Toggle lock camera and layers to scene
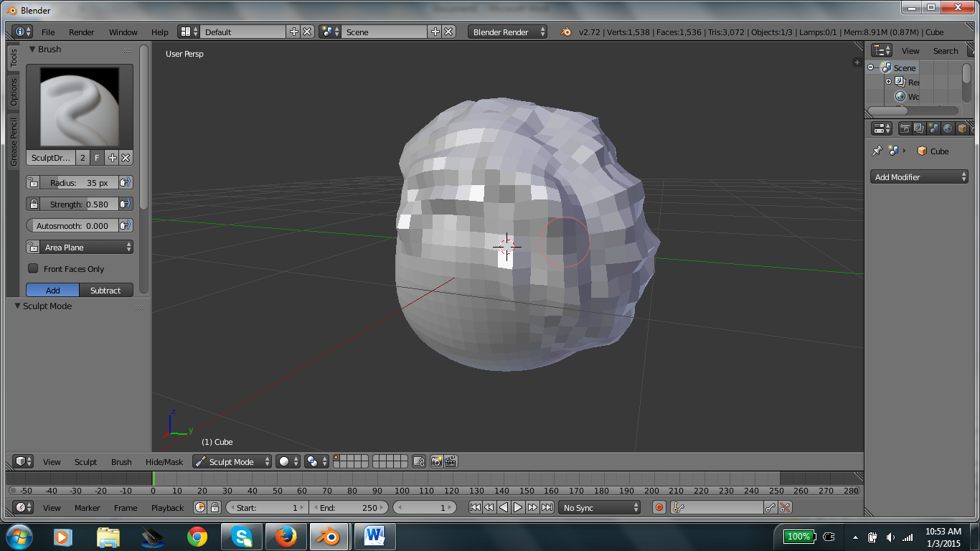The width and height of the screenshot is (980, 551). [x=420, y=461]
